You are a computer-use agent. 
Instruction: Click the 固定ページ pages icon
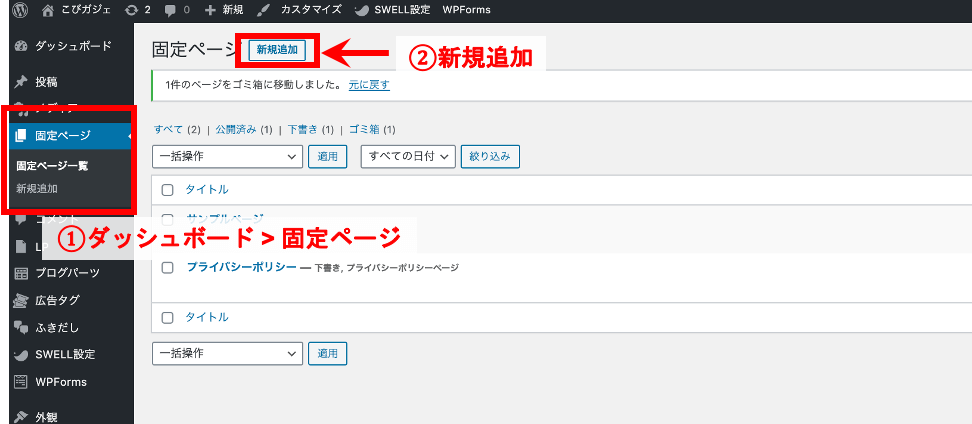coord(21,135)
